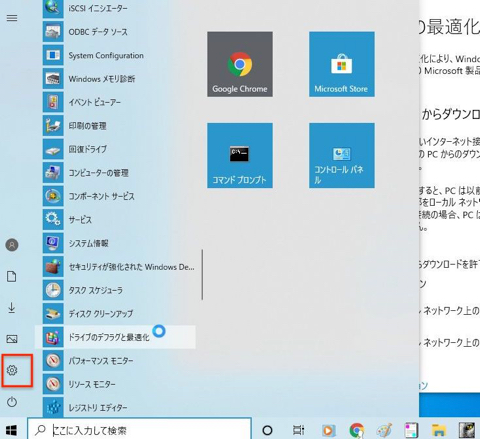The width and height of the screenshot is (480, 439).
Task: Open the コンポーネント サービス icon
Action: click(53, 196)
